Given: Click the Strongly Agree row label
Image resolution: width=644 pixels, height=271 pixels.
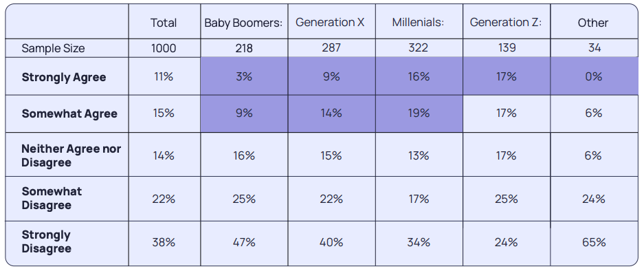Looking at the screenshot, I should click(64, 77).
